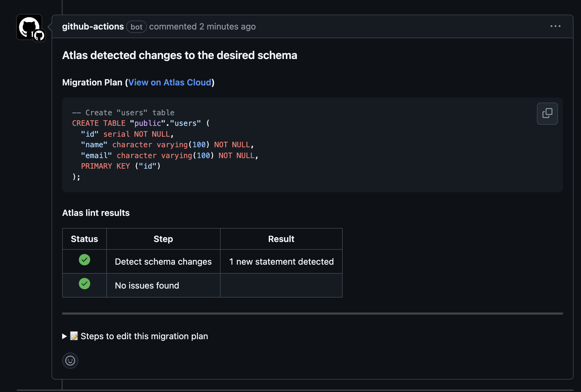Select the green check for Detect schema changes

[84, 260]
